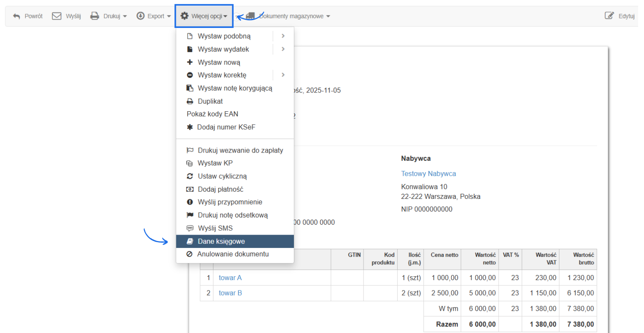Open the Testowy Nabywca buyer link

click(x=428, y=174)
